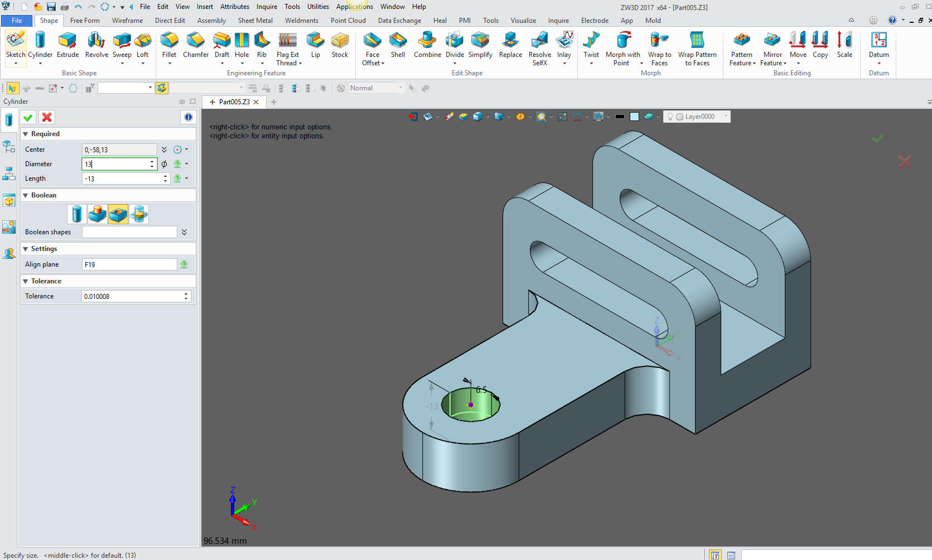Select the Intersect boolean option
Screen dimensions: 932x560
139,214
